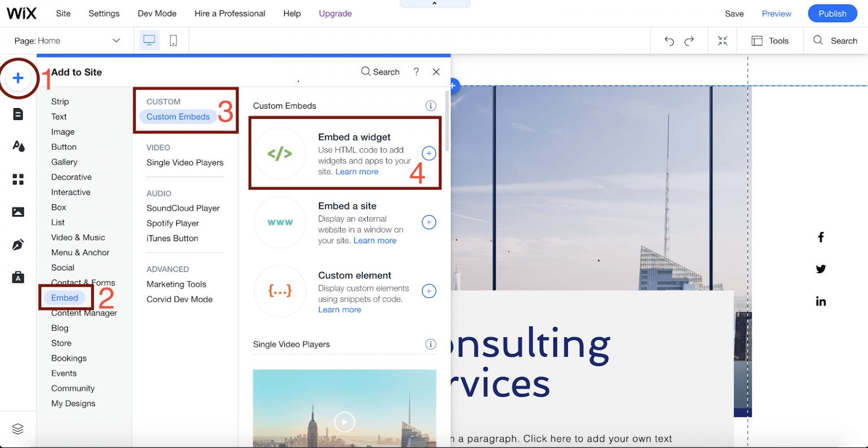This screenshot has width=868, height=448.
Task: Click the Search field in Add to Site
Action: click(x=380, y=72)
